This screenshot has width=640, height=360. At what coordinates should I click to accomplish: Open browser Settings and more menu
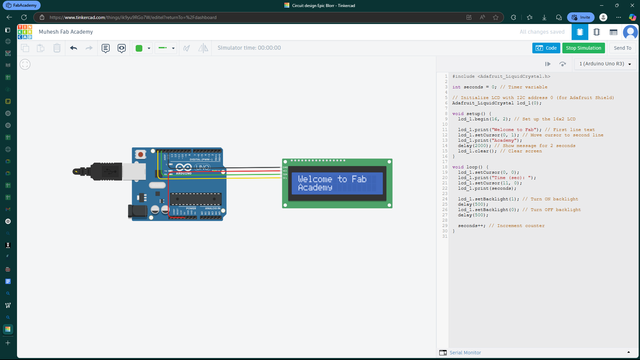pos(618,18)
